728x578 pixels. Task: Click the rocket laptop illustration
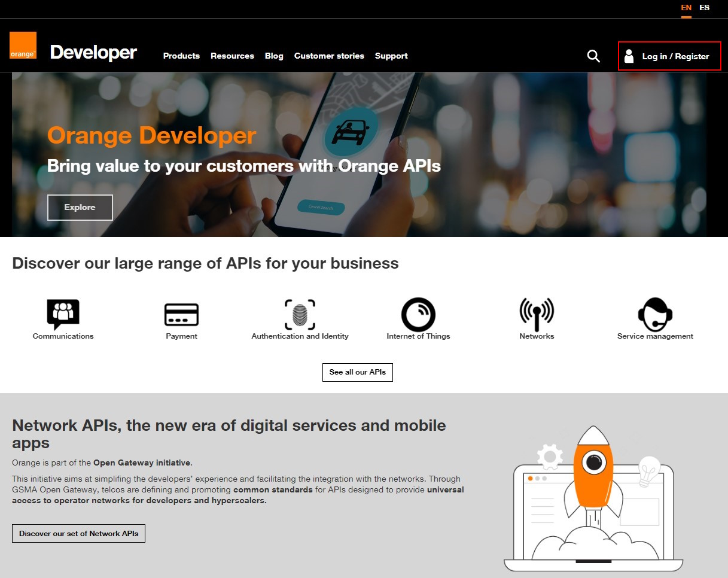coord(593,498)
